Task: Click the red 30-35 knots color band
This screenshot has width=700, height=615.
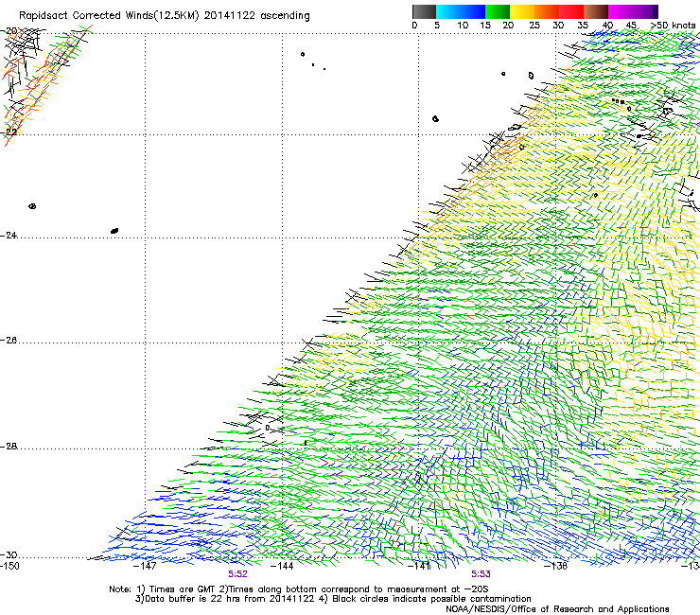Action: coord(571,11)
